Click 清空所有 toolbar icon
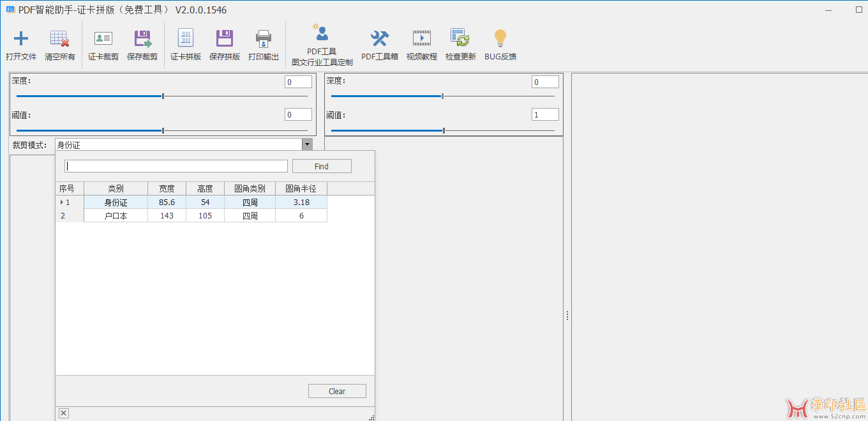868x421 pixels. [60, 38]
